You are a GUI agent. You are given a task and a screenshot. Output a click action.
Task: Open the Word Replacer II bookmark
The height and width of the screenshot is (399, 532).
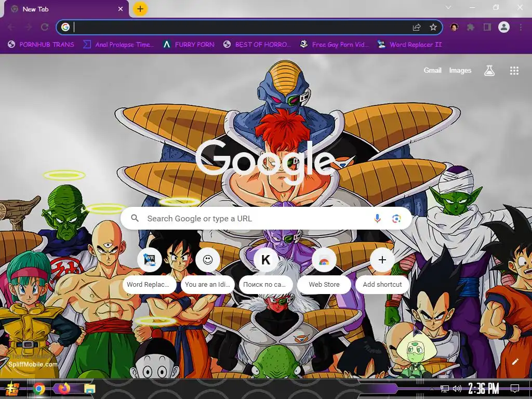tap(409, 45)
